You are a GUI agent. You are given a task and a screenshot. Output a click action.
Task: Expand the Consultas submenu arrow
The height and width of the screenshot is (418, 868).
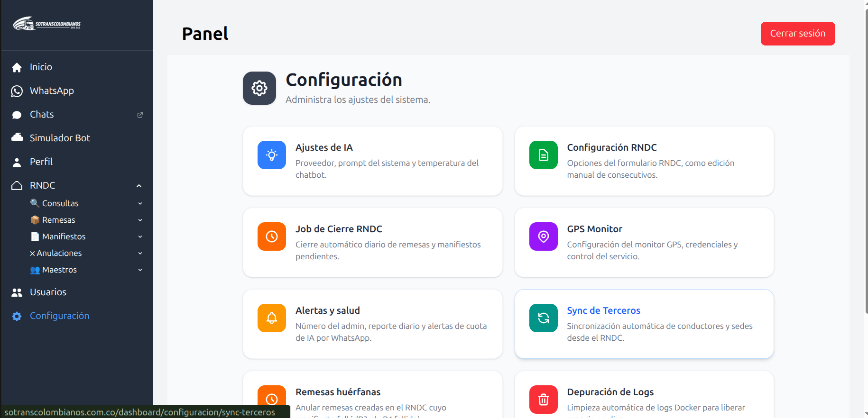click(140, 203)
